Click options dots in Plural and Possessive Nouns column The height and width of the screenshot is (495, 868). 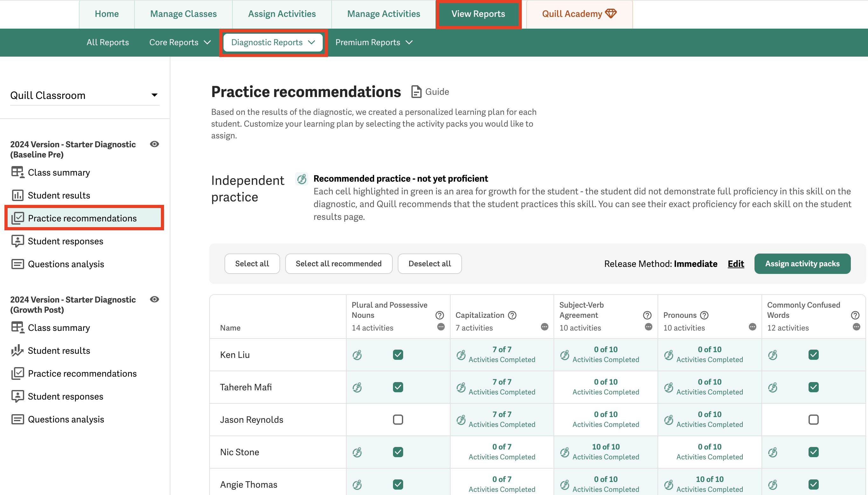tap(441, 327)
